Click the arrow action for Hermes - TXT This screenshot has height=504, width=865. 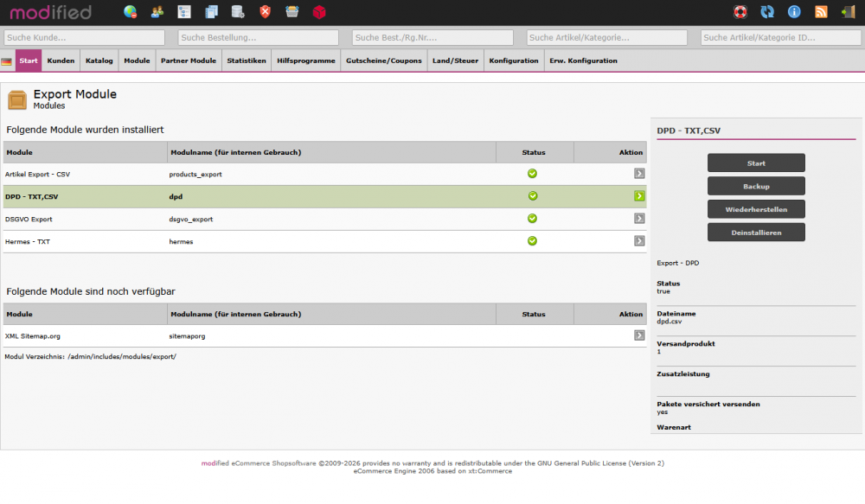coord(639,241)
